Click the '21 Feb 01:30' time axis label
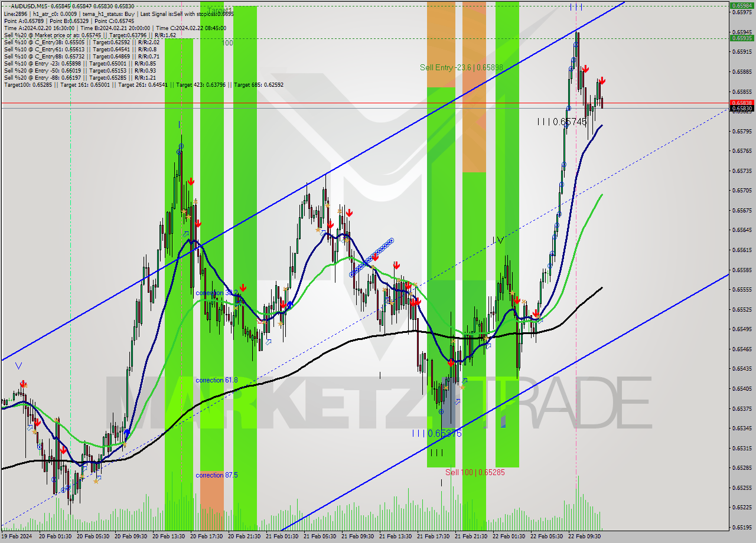Screen dimensions: 756x543 pos(282,537)
